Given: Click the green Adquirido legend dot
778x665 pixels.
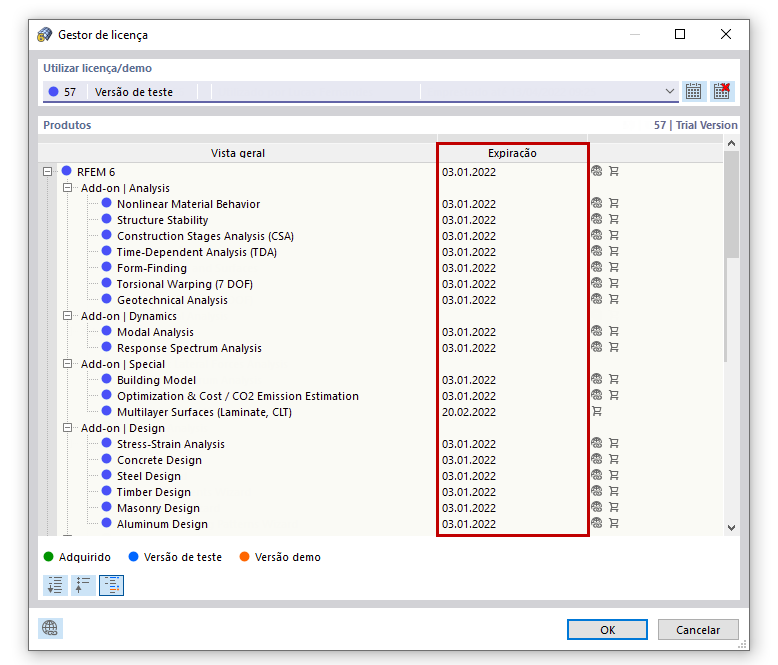Looking at the screenshot, I should coord(49,557).
